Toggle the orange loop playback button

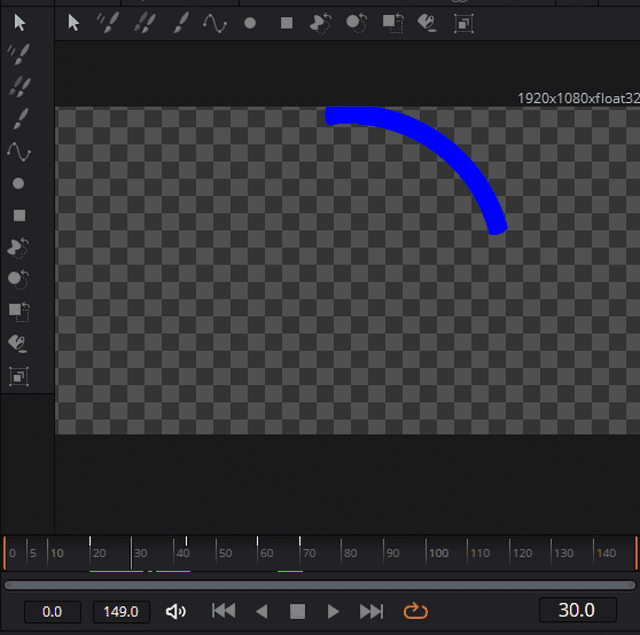[415, 611]
